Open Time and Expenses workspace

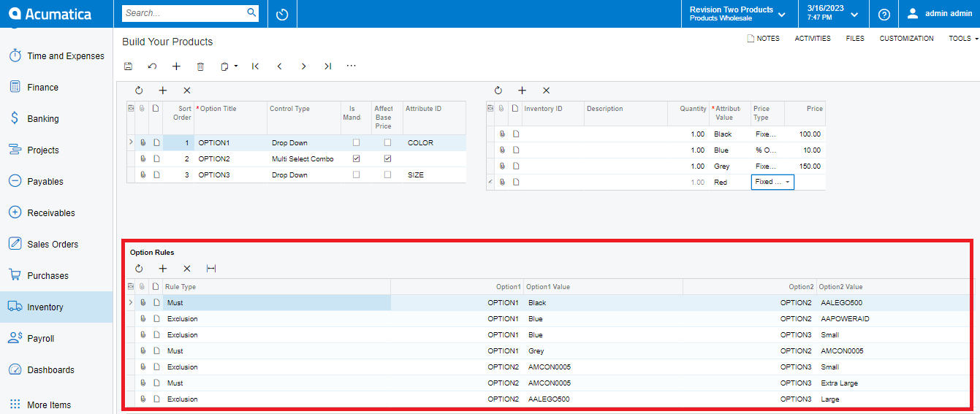(56, 56)
